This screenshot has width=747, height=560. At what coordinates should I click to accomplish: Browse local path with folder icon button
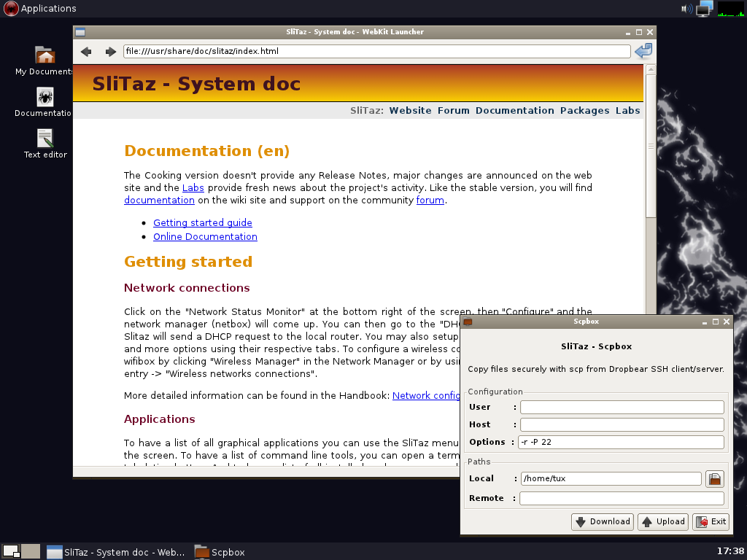[x=715, y=479]
